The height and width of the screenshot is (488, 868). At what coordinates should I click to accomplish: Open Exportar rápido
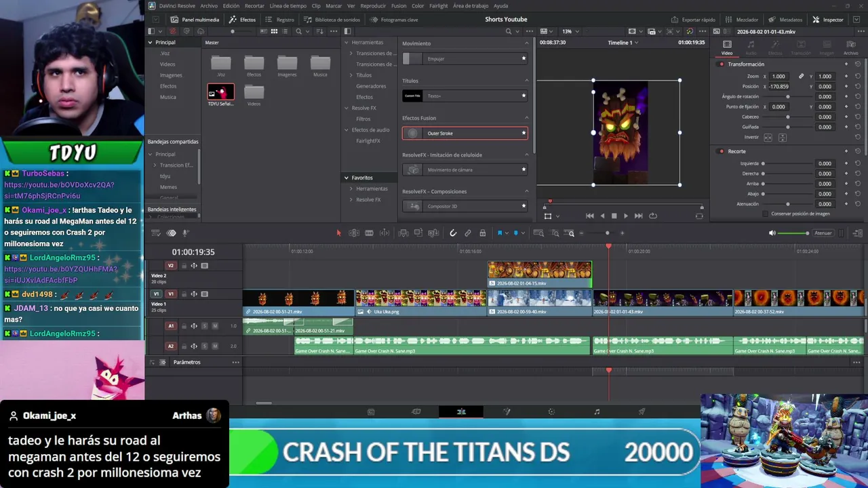[x=693, y=20]
